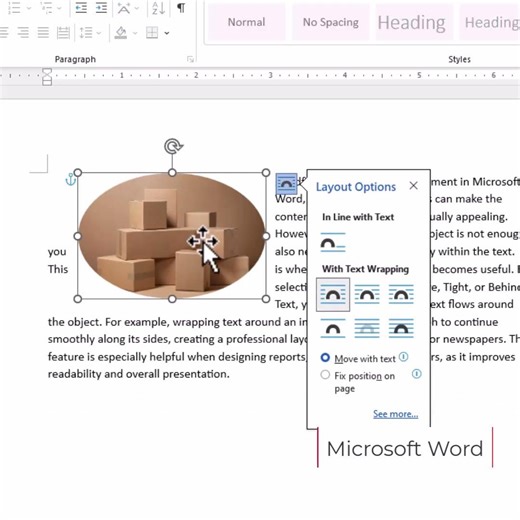Open the See more link
This screenshot has height=520, width=520.
click(x=395, y=414)
